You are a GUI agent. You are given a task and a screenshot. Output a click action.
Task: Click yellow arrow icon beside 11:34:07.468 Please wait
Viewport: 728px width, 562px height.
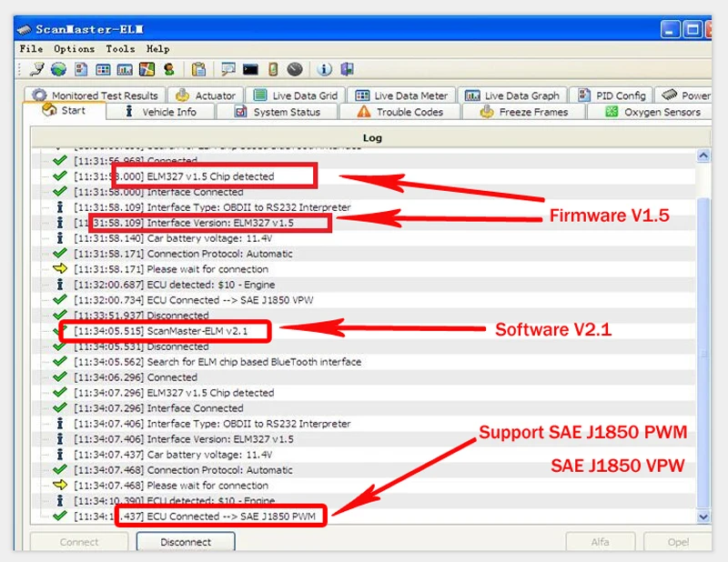(x=60, y=485)
